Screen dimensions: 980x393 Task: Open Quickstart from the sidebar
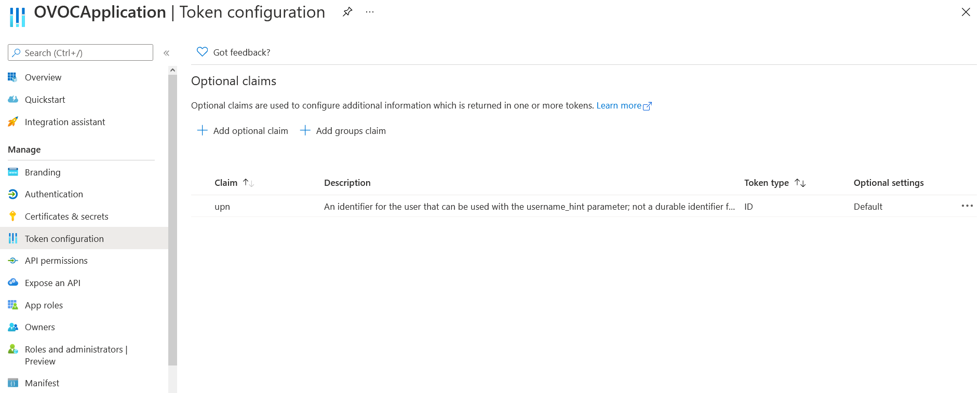point(45,100)
